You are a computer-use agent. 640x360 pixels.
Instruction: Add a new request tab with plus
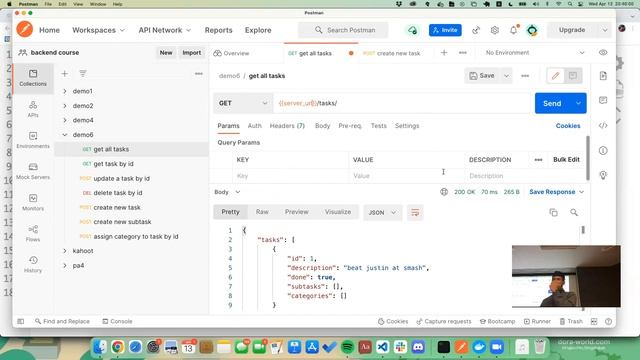444,53
